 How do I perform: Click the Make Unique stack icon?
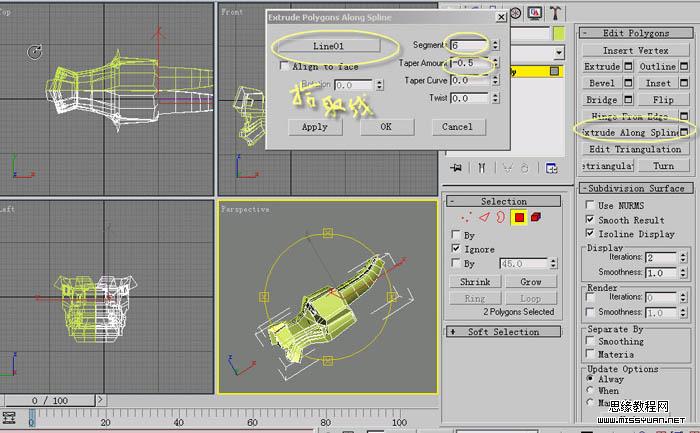(x=508, y=168)
